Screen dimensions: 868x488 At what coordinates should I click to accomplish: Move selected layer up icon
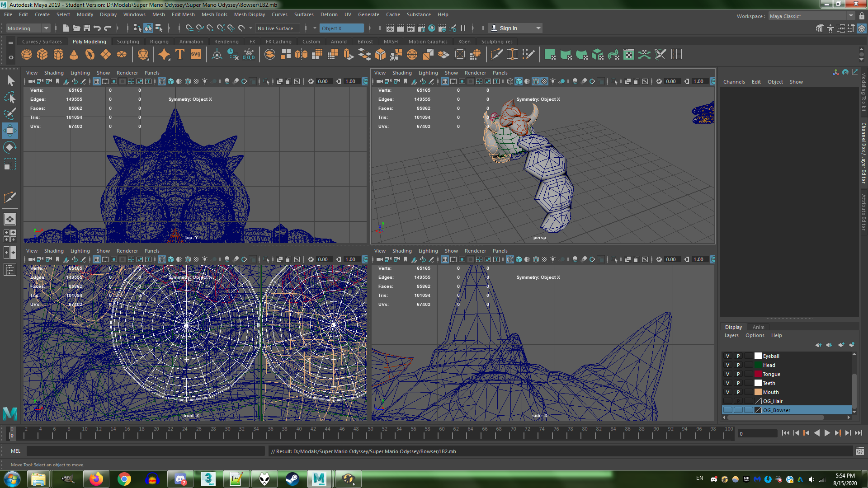818,345
